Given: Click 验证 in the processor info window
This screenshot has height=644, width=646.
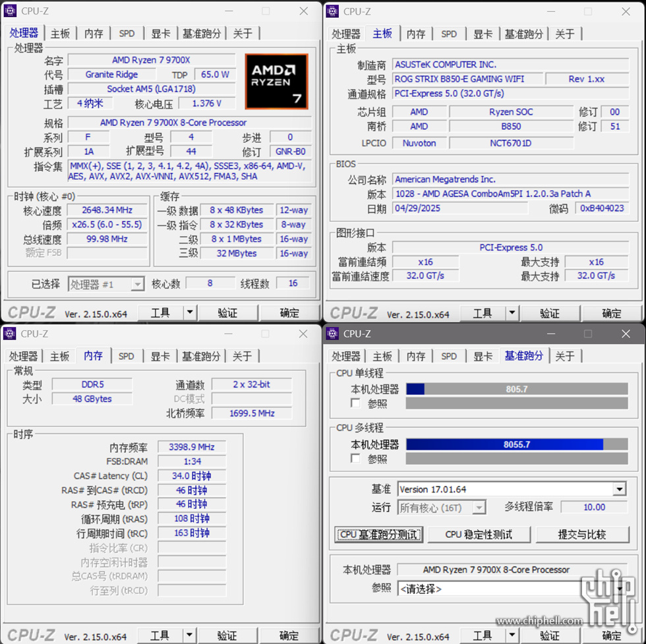Looking at the screenshot, I should pyautogui.click(x=228, y=312).
